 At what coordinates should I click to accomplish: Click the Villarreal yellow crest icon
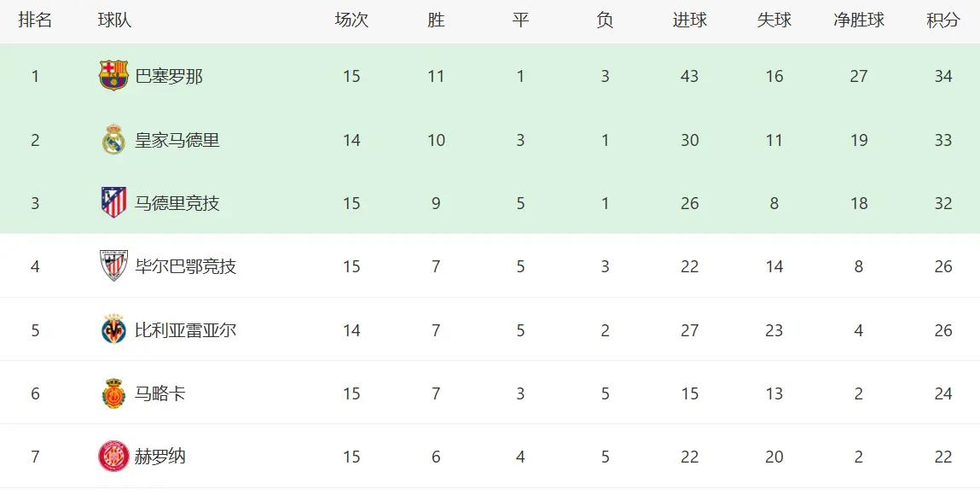(113, 329)
